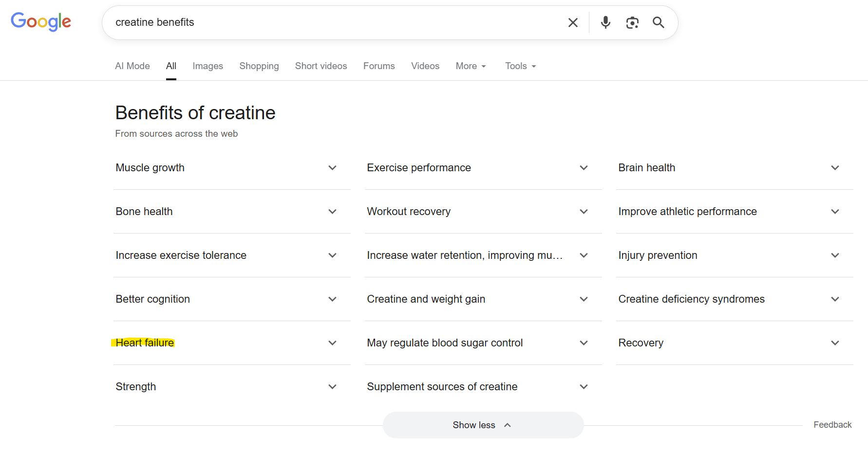Click the Google logo

[x=41, y=22]
